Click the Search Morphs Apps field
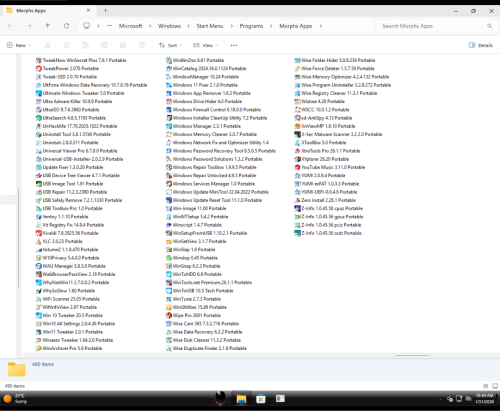The height and width of the screenshot is (411, 500). (437, 26)
